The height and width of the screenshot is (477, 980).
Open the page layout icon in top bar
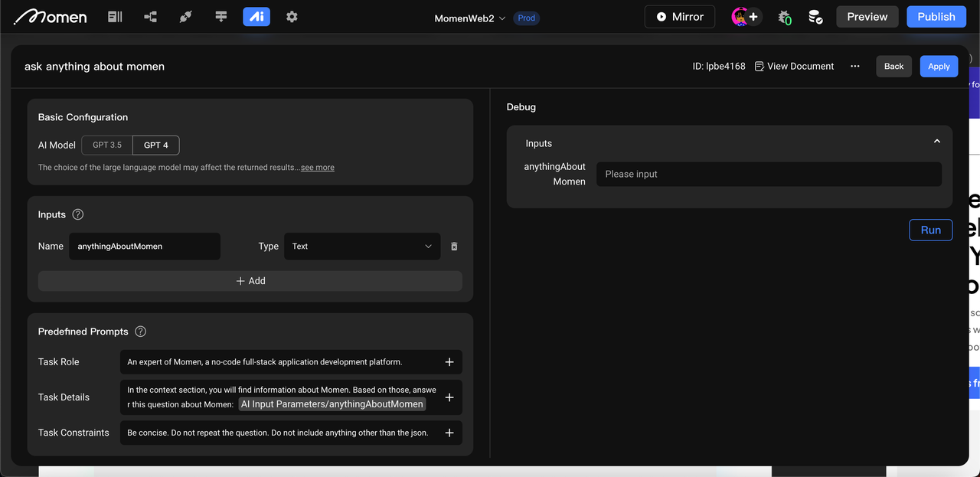click(115, 16)
